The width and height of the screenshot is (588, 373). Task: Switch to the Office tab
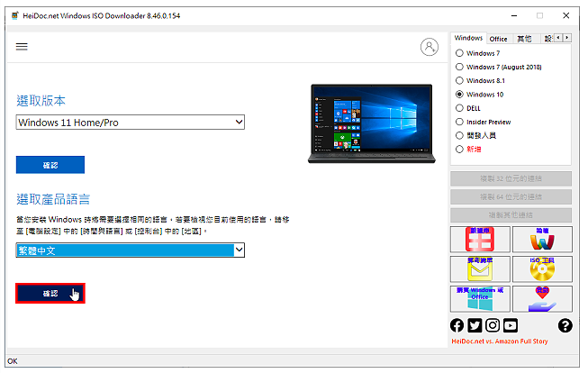498,39
